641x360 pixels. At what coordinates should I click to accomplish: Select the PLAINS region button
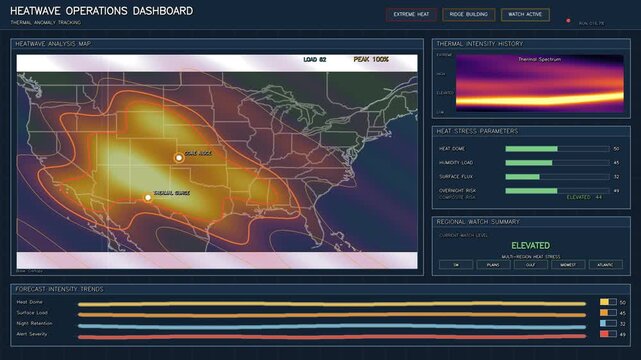click(493, 265)
